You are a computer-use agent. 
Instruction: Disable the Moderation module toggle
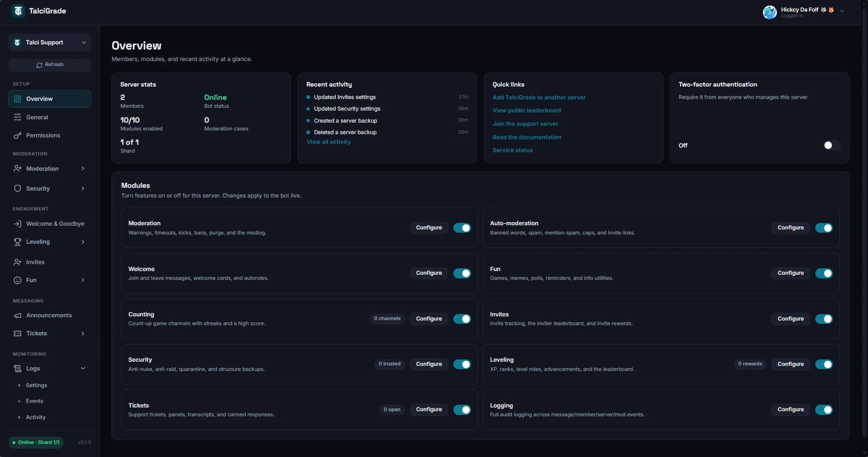(462, 228)
